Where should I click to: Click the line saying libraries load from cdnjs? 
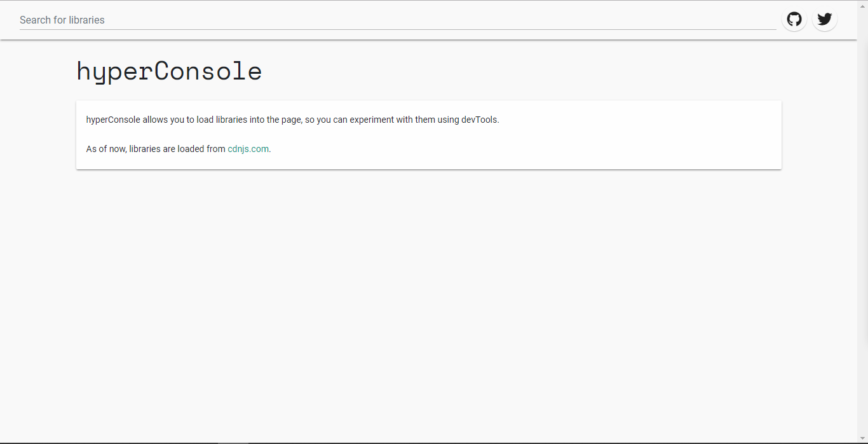178,148
